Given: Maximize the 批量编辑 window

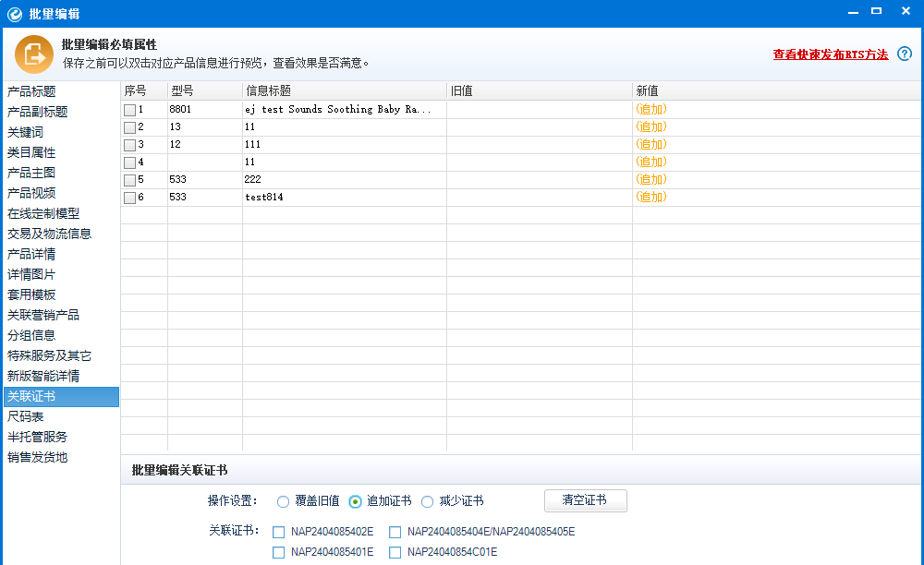Looking at the screenshot, I should coord(877,11).
